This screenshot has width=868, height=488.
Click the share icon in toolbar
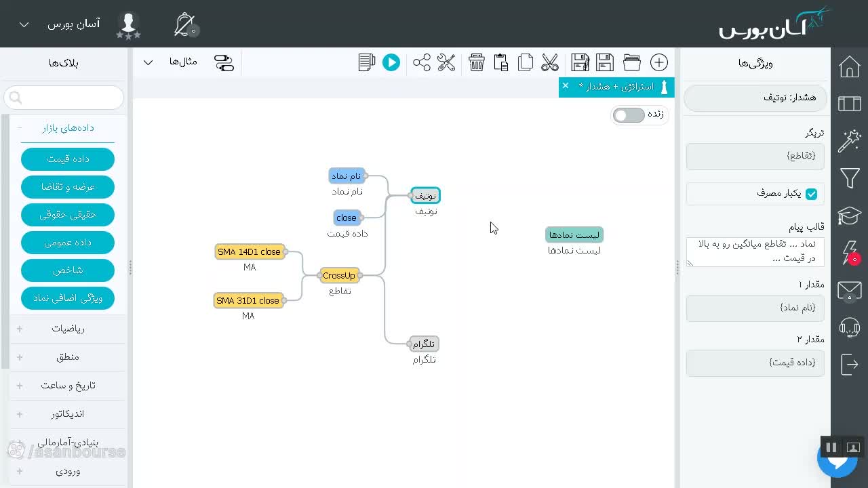(422, 62)
